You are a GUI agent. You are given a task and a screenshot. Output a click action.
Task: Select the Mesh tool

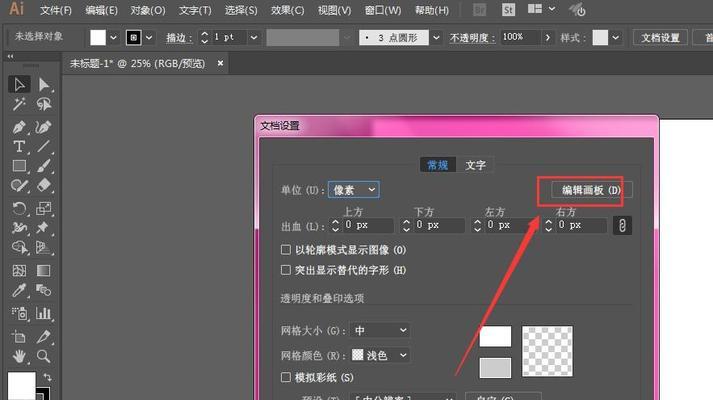pyautogui.click(x=19, y=270)
